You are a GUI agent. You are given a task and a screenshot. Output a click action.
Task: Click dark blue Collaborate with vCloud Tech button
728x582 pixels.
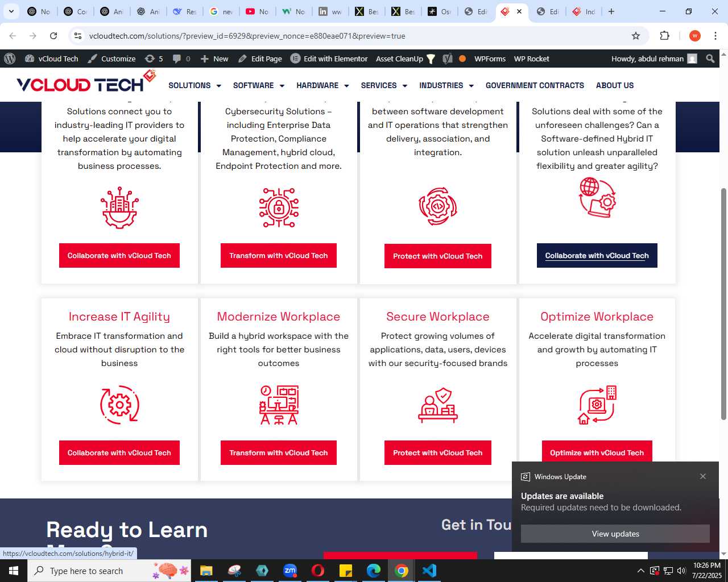coord(597,256)
